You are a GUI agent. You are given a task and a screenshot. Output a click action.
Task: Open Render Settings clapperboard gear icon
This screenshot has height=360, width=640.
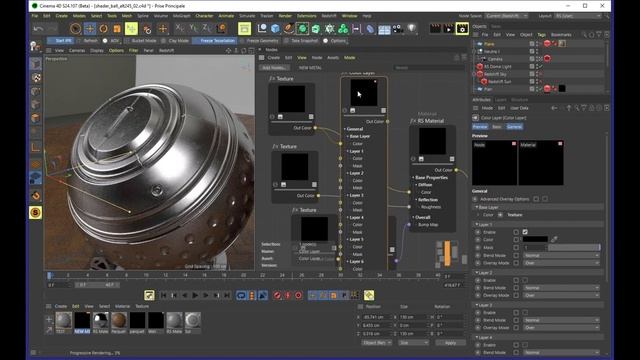coord(462,29)
